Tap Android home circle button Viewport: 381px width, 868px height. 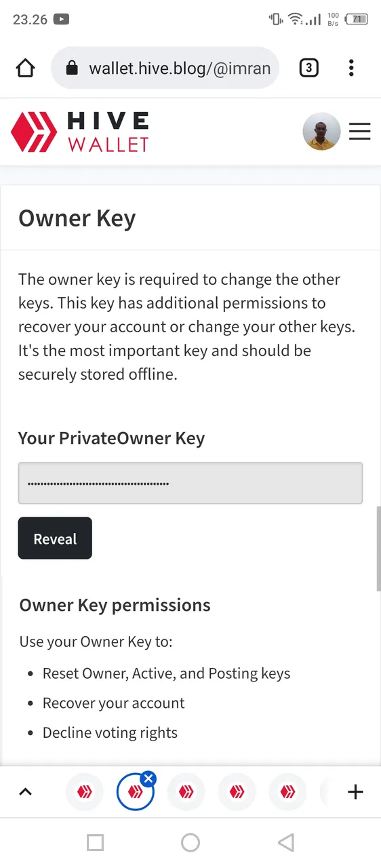tap(190, 843)
